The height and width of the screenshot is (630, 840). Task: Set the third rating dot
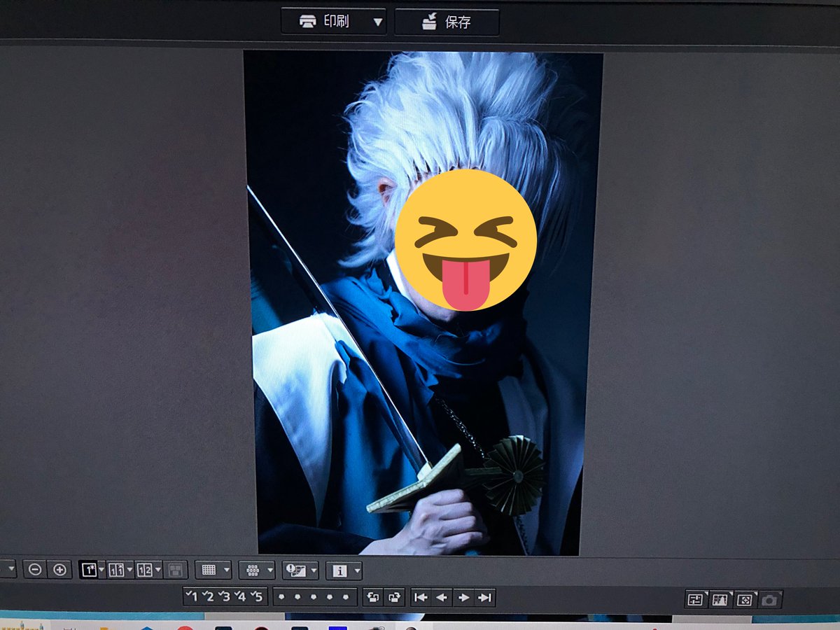coord(314,597)
